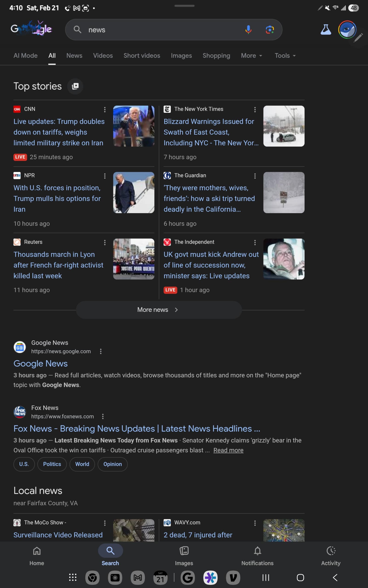Image resolution: width=368 pixels, height=588 pixels.
Task: Tap the search field containing news
Action: [161, 30]
